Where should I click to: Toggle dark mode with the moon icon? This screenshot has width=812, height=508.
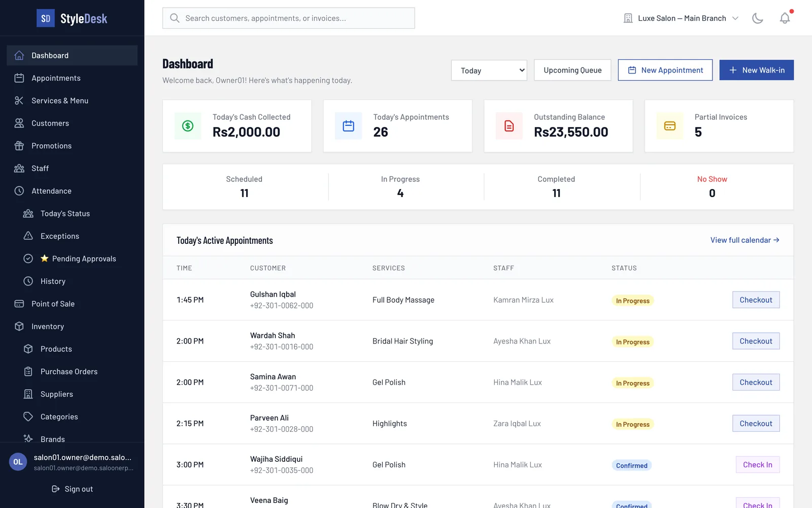(758, 18)
